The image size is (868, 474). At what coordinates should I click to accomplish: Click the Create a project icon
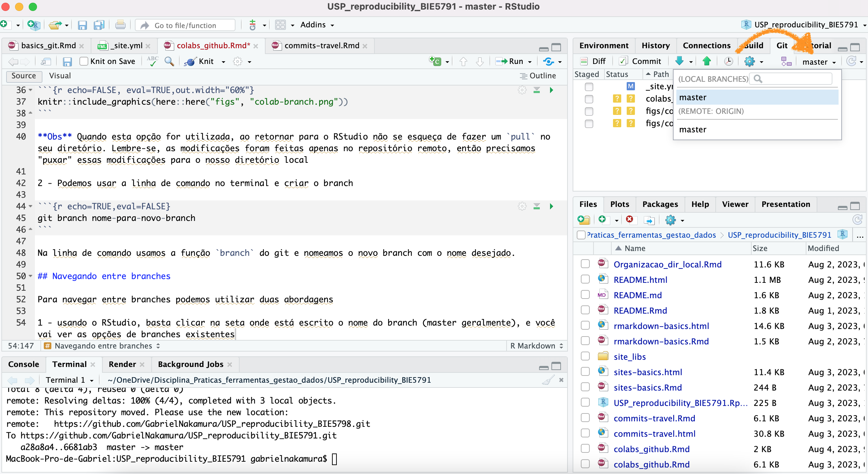pyautogui.click(x=34, y=25)
